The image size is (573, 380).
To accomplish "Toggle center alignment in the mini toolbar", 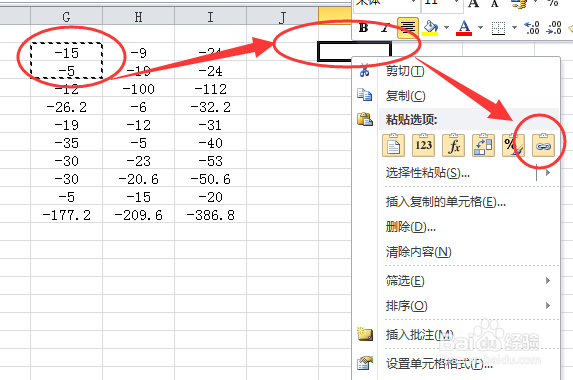I will (x=408, y=28).
